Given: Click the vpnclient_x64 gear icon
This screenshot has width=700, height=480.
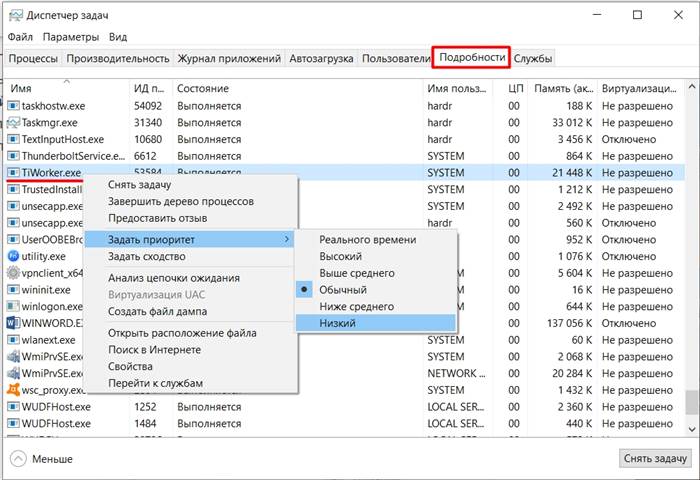Looking at the screenshot, I should pyautogui.click(x=13, y=273).
